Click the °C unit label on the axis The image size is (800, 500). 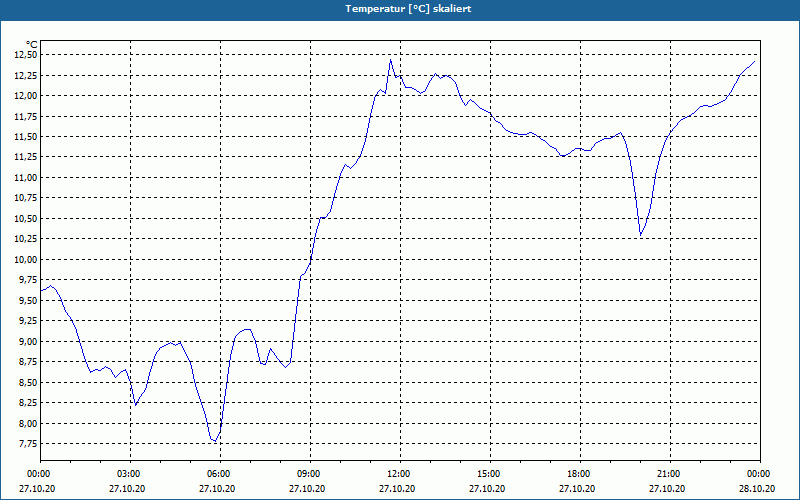[x=31, y=45]
